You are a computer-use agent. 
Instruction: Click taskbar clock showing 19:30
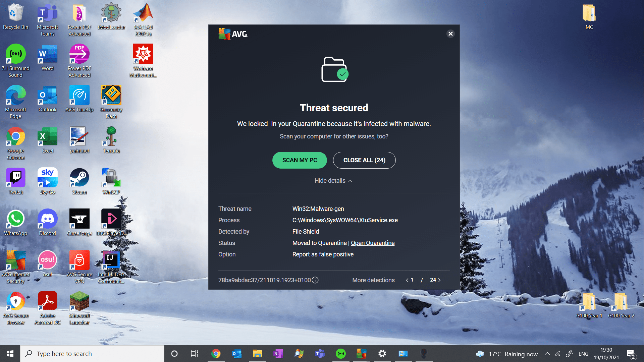(x=606, y=354)
